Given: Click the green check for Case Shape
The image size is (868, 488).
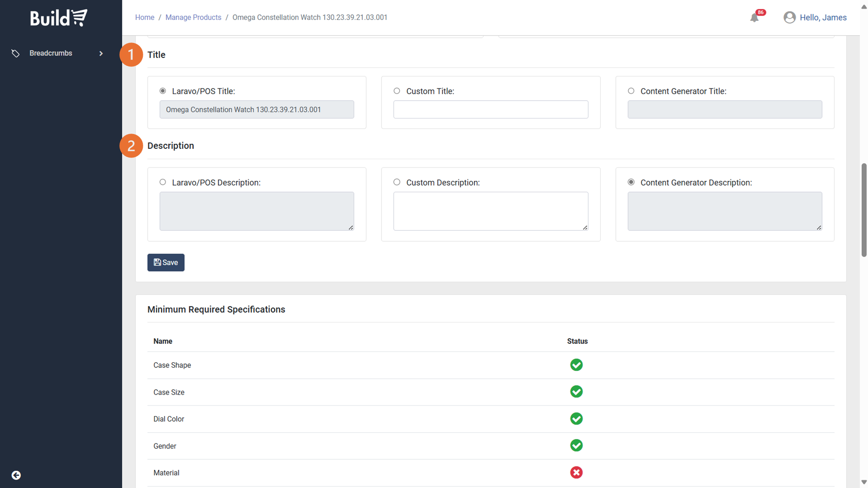Looking at the screenshot, I should 576,365.
